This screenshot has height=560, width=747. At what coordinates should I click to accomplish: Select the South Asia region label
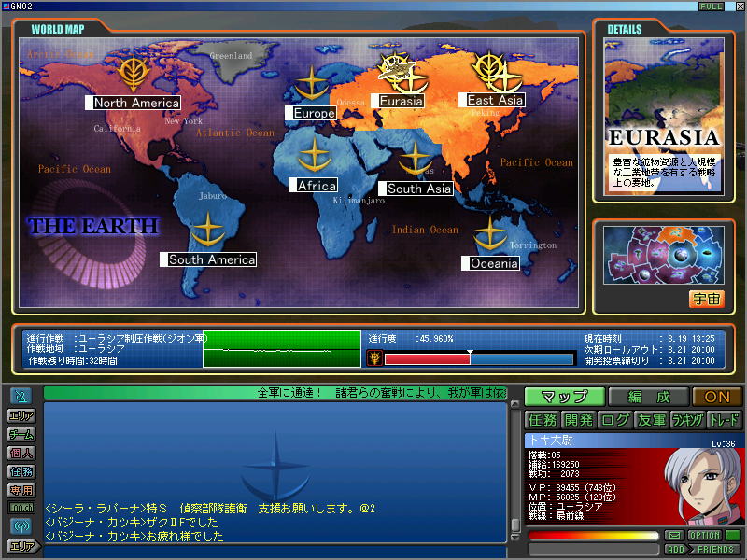coord(416,189)
